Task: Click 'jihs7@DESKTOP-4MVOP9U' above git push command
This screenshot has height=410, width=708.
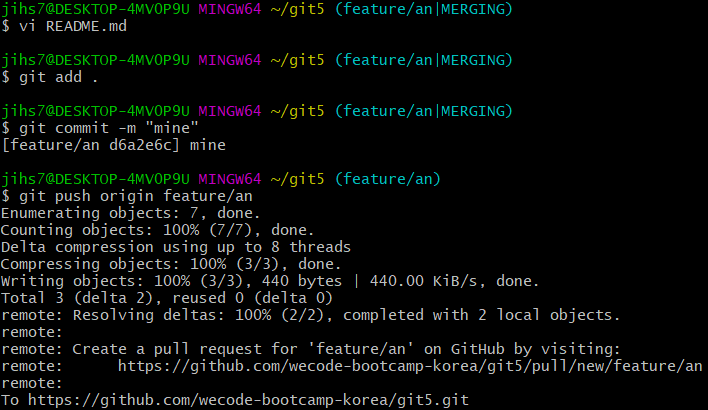Action: [x=95, y=179]
